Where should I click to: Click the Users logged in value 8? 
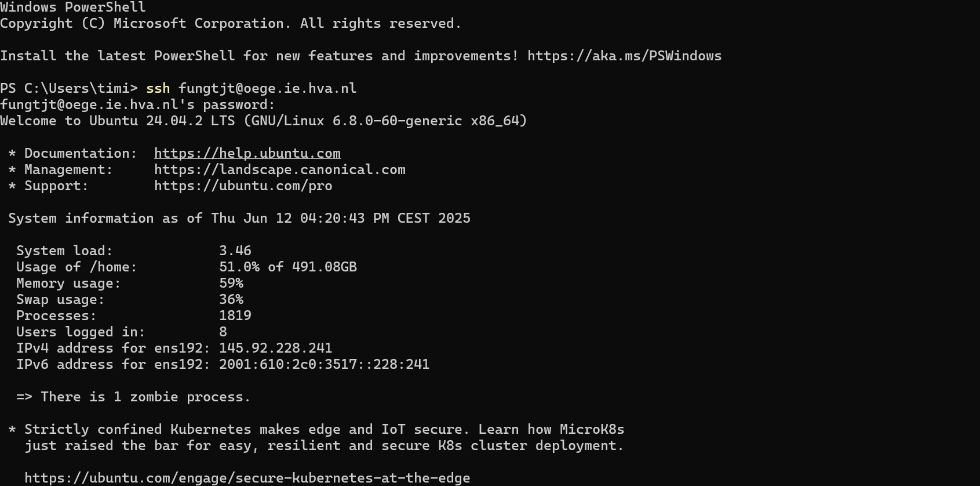tap(223, 332)
